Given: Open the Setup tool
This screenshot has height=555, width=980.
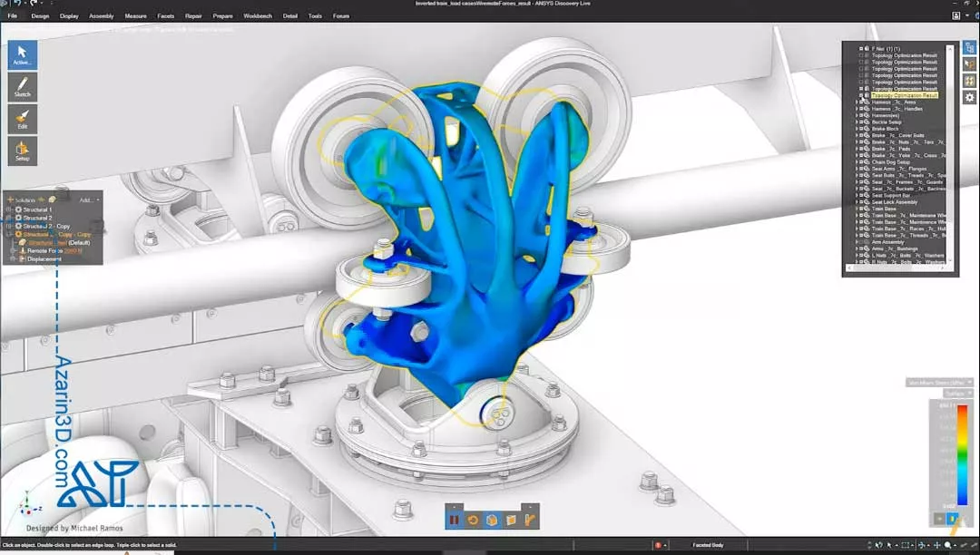Looking at the screenshot, I should (23, 151).
